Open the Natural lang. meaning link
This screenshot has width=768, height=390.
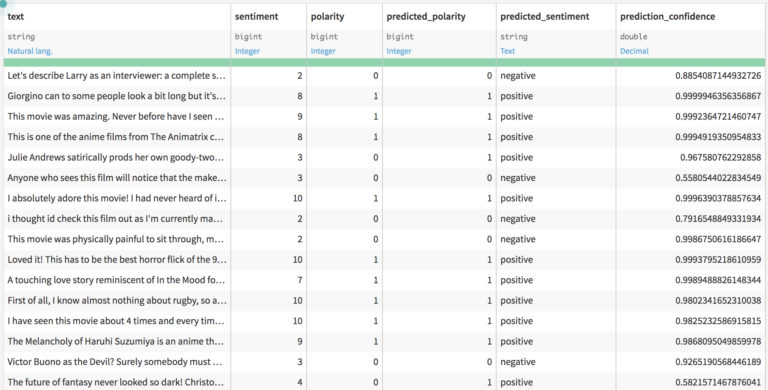pyautogui.click(x=30, y=51)
